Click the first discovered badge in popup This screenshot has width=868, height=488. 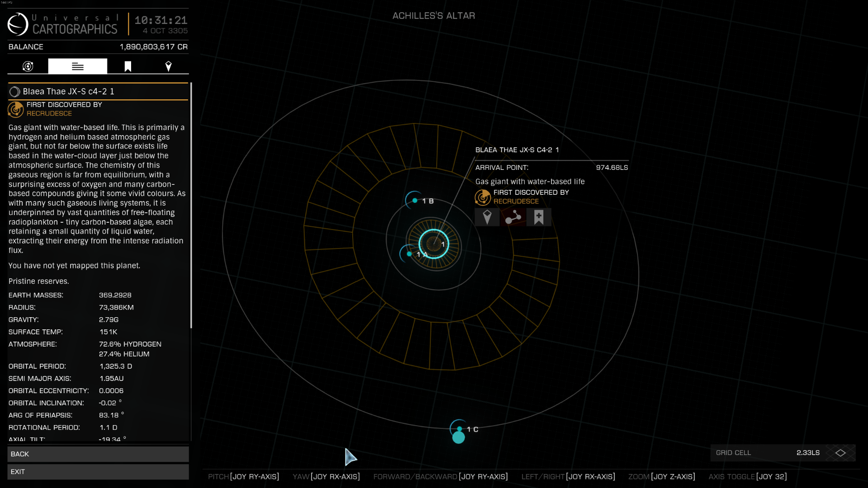483,197
